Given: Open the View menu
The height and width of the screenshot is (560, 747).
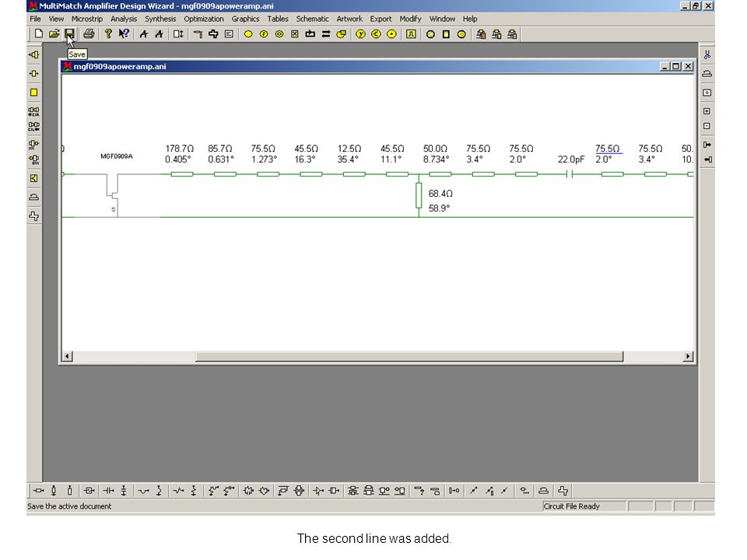Looking at the screenshot, I should pos(56,19).
